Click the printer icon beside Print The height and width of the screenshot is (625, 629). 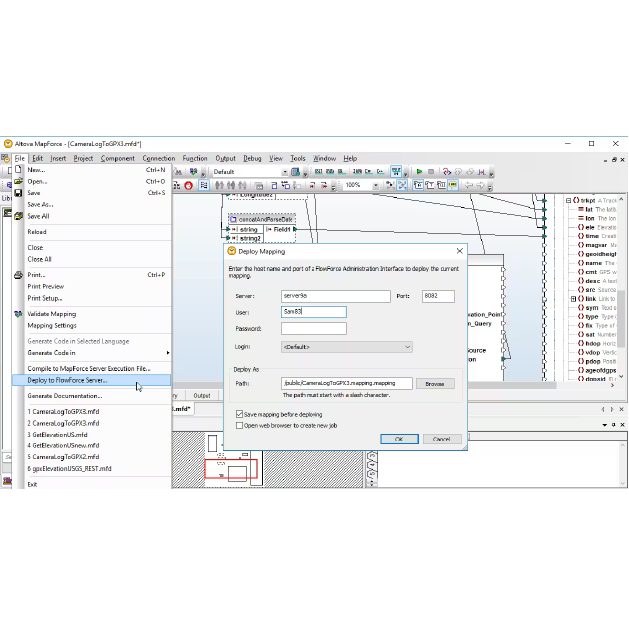pos(18,275)
